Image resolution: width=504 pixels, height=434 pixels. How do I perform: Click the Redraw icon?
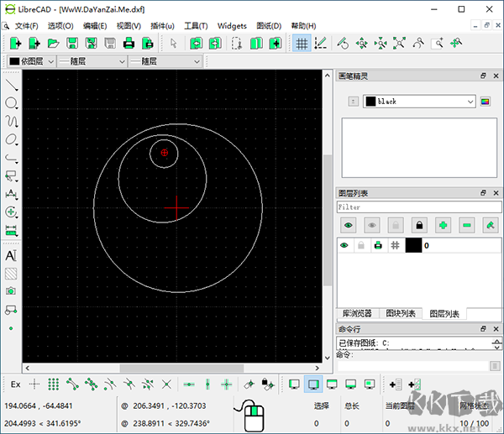[343, 43]
